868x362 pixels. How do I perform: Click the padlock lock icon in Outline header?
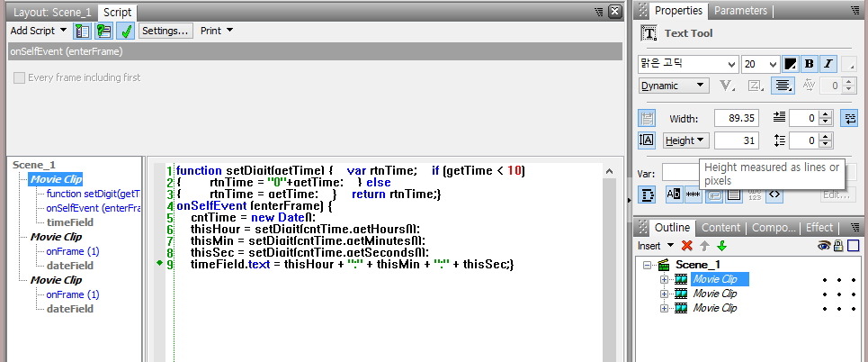point(838,246)
